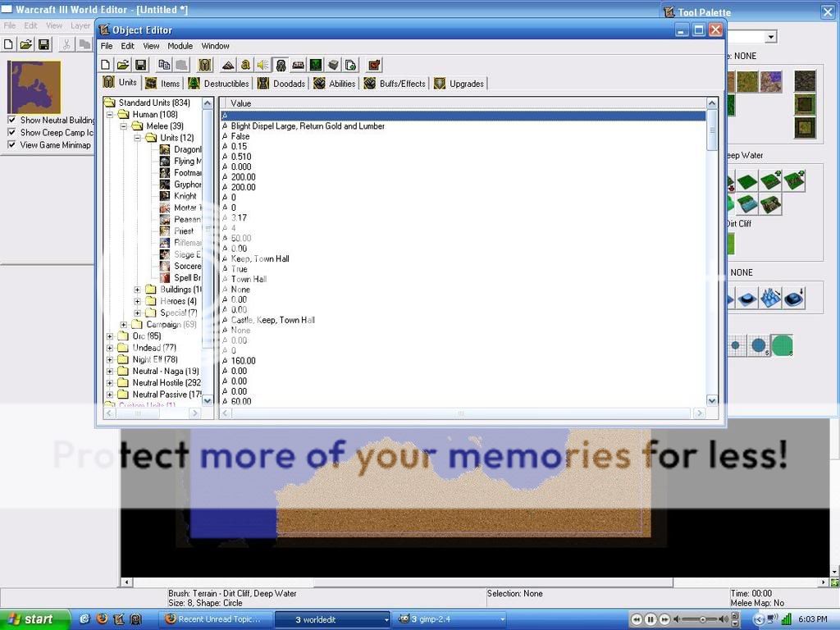Viewport: 840px width, 630px height.
Task: Switch to the Destructibles tab
Action: click(219, 84)
